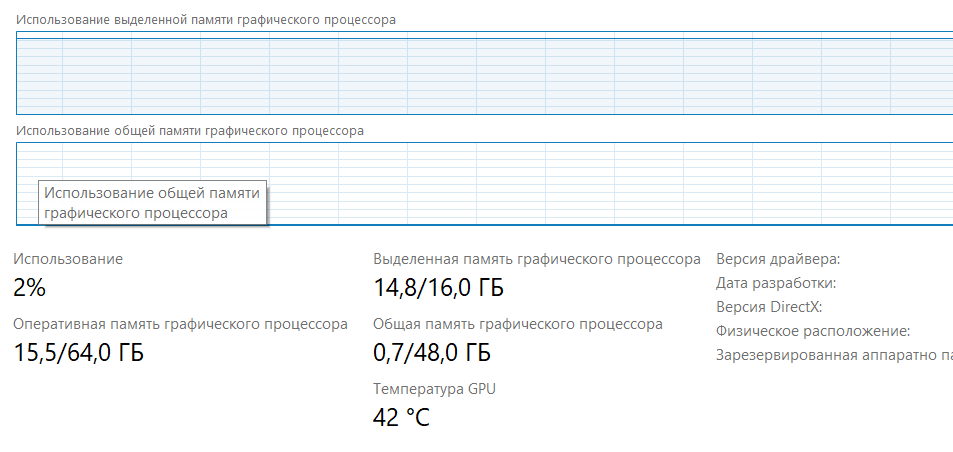The image size is (953, 452).
Task: Click the 'Оперативная память графического процессора' label
Action: pos(181,324)
